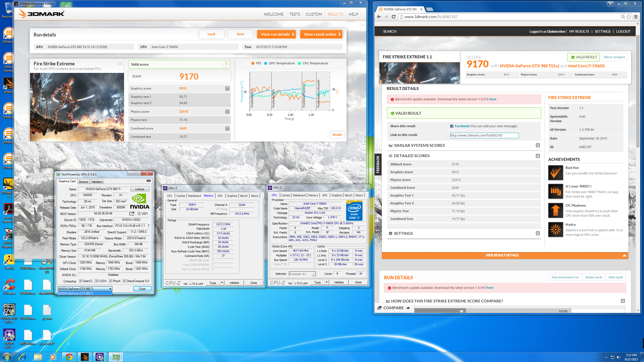Toggle the CUDA checkbox in GPU-Z
644x362 pixels.
(96, 281)
